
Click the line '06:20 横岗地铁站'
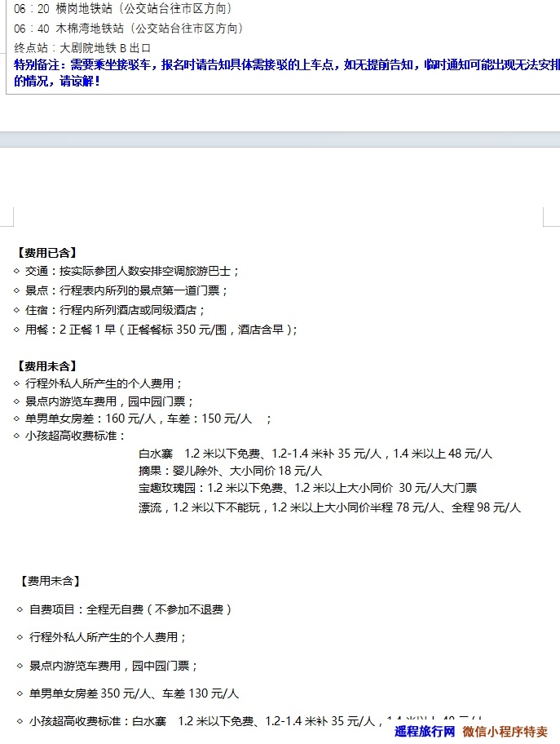123,8
